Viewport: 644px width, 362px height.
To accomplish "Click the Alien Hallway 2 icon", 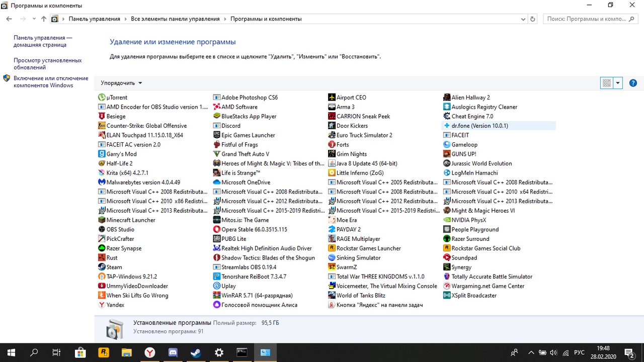I will pos(447,98).
